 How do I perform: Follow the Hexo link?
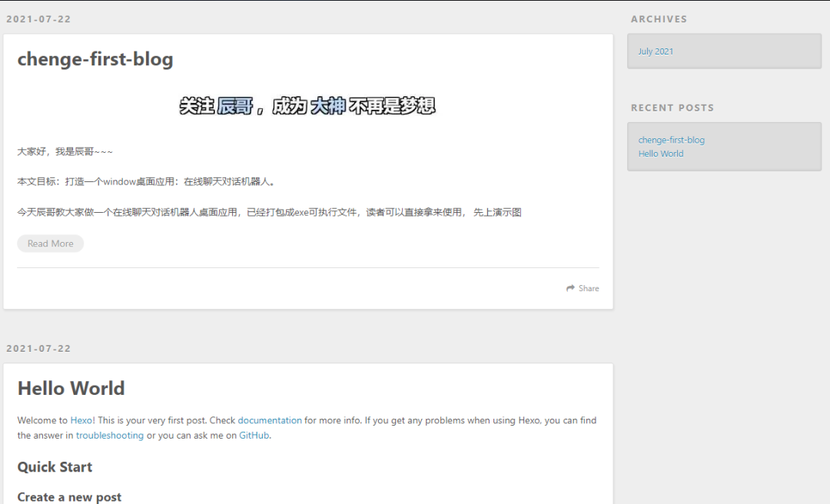pos(81,420)
